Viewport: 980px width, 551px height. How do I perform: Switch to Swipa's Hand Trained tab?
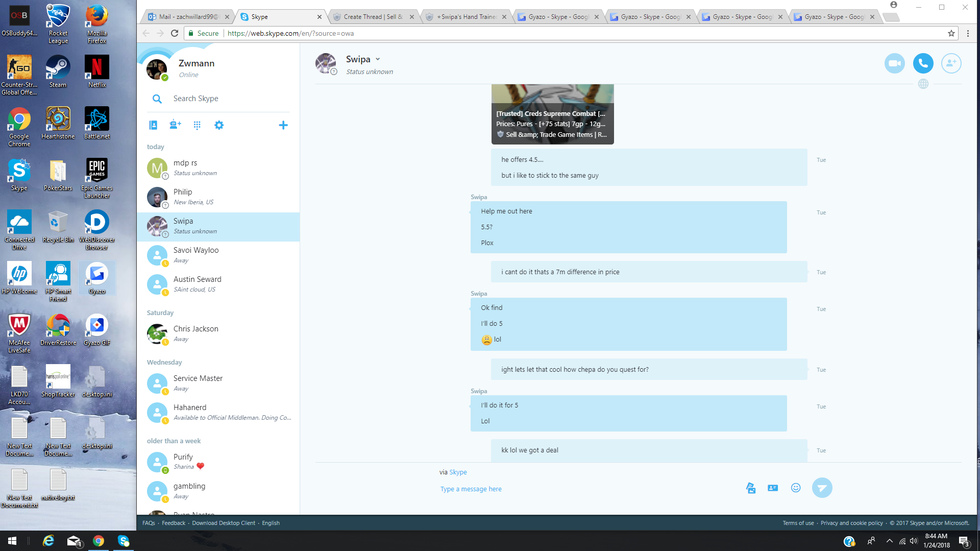[465, 17]
